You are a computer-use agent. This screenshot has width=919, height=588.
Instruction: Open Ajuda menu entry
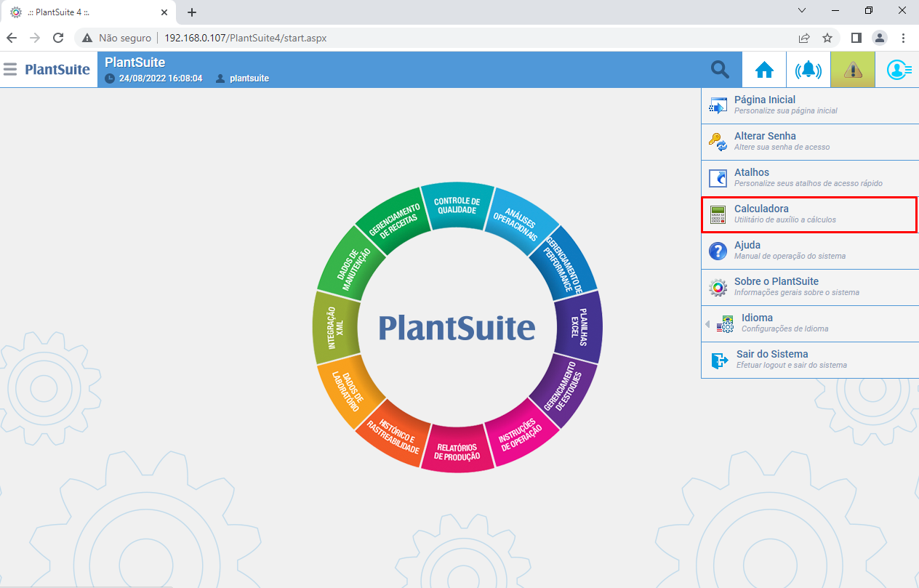pos(810,251)
